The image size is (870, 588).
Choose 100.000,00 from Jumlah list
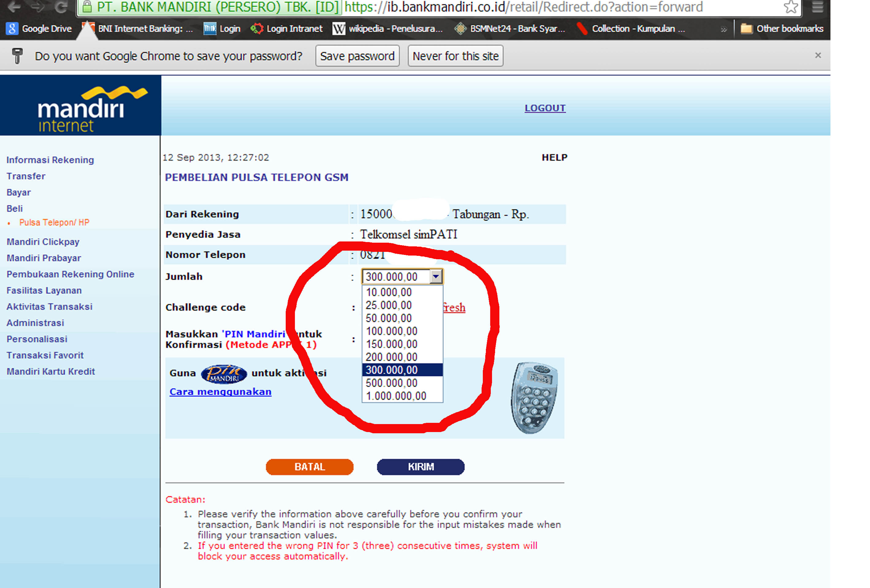coord(403,331)
